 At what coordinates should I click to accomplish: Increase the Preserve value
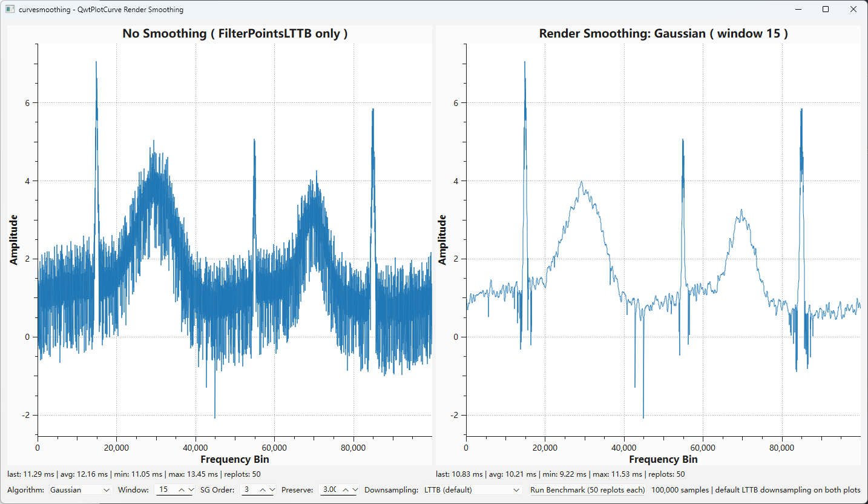[x=346, y=489]
